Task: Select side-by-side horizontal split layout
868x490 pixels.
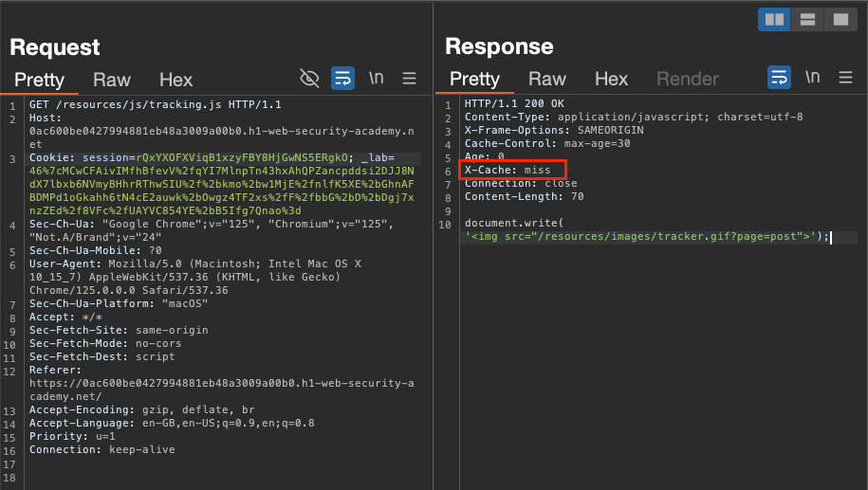Action: (774, 19)
